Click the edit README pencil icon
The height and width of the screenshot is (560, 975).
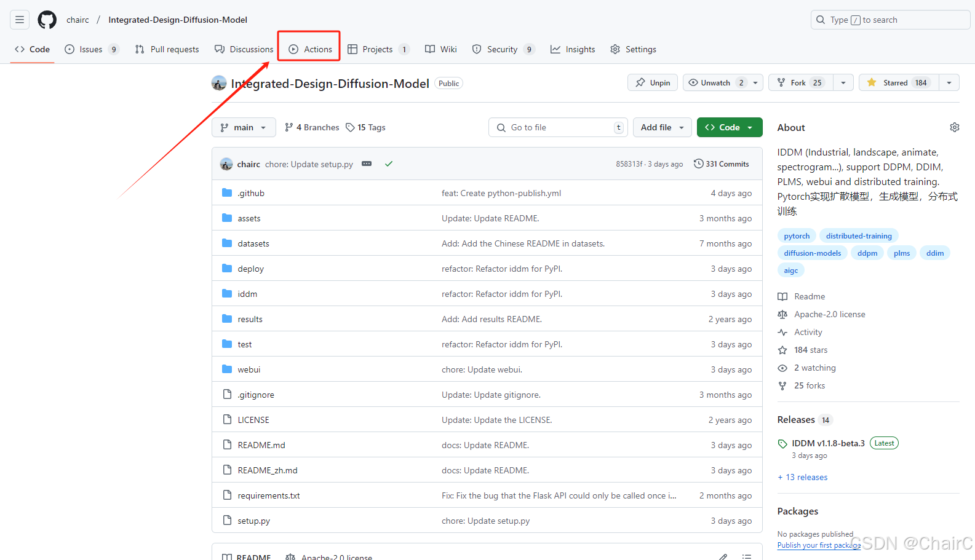click(723, 557)
